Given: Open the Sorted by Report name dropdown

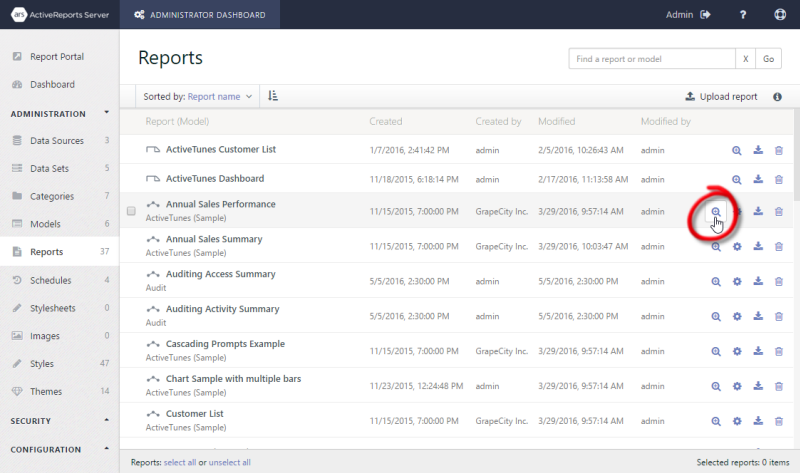Looking at the screenshot, I should (x=197, y=96).
